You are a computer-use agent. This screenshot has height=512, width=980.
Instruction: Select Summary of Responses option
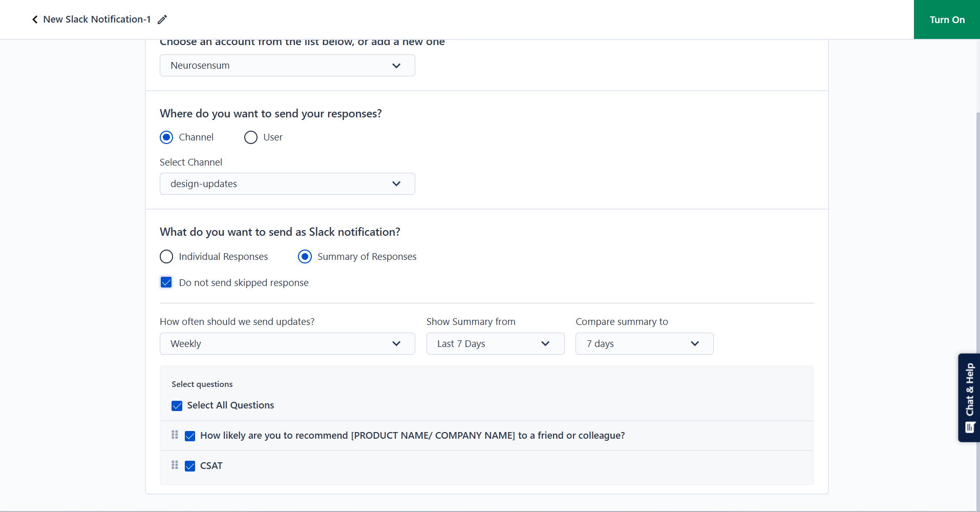tap(305, 257)
